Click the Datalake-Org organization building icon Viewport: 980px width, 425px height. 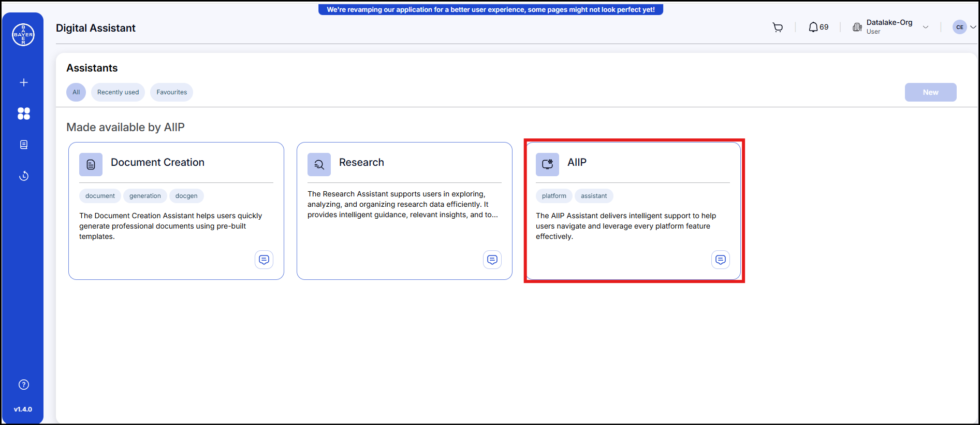point(857,27)
